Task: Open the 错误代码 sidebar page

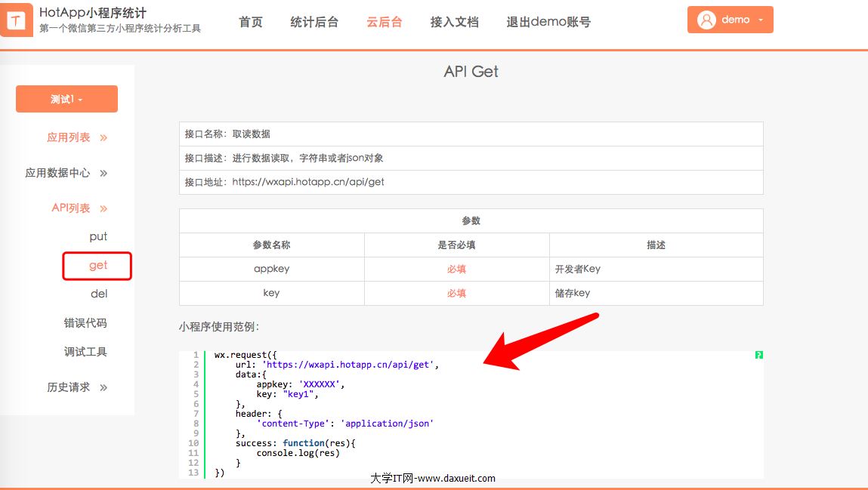Action: pos(85,323)
